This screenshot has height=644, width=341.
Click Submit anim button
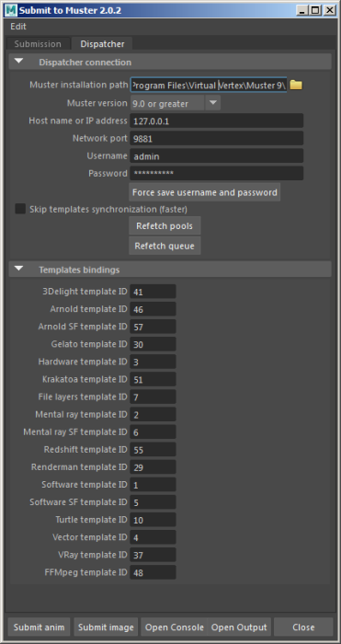click(x=39, y=627)
